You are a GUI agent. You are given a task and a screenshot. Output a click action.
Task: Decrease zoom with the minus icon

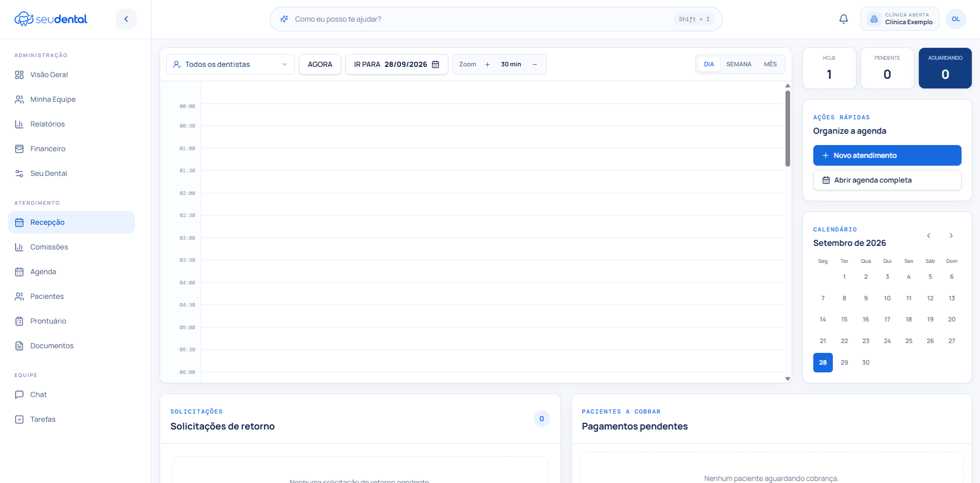click(x=535, y=64)
